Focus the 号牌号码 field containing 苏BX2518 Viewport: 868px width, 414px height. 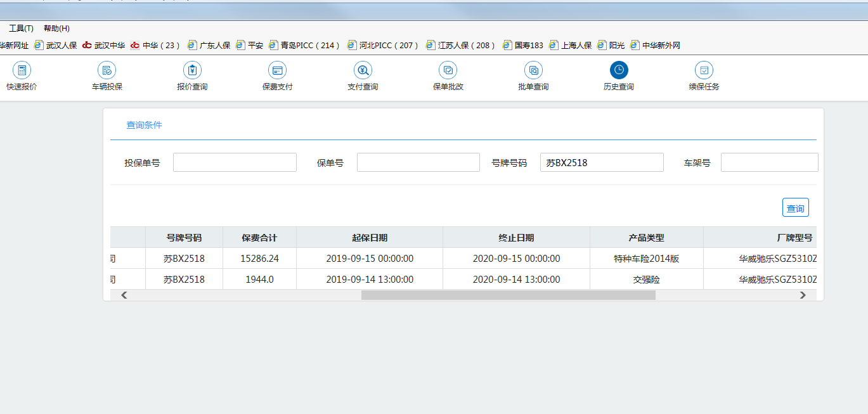(601, 162)
